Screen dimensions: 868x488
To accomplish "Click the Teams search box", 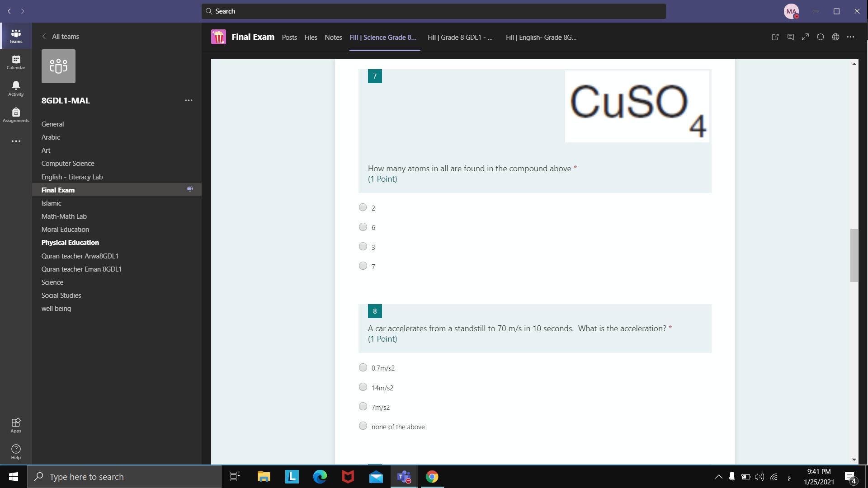I will pos(433,11).
